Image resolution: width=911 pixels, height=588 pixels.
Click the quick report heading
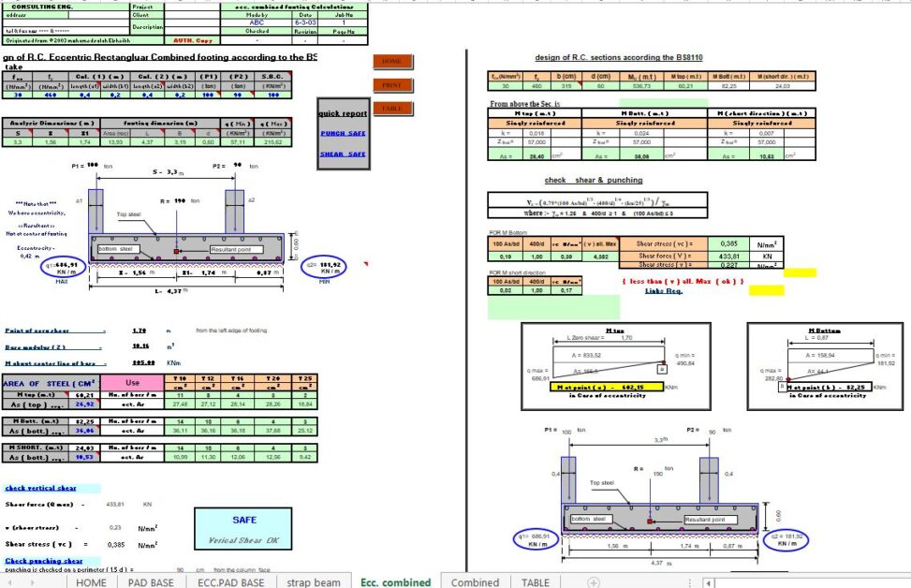pyautogui.click(x=343, y=113)
